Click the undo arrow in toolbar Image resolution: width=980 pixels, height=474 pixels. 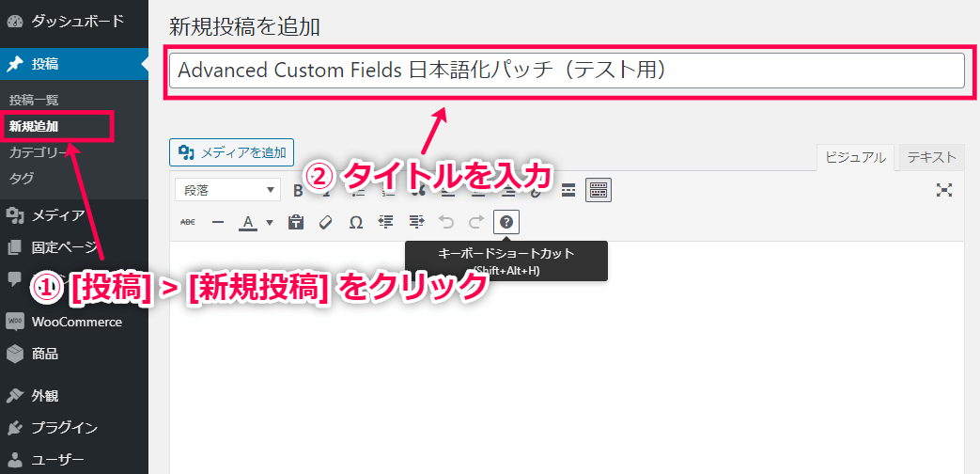coord(445,222)
